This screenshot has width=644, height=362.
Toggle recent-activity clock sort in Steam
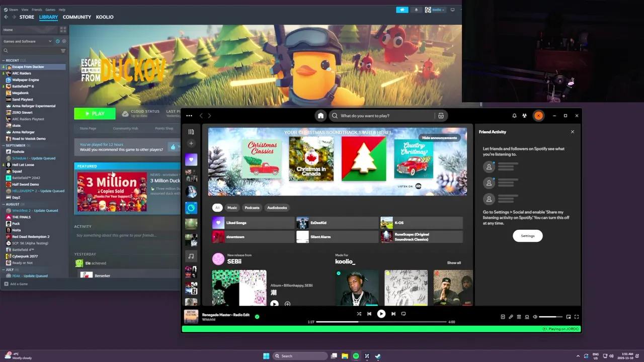click(x=57, y=41)
